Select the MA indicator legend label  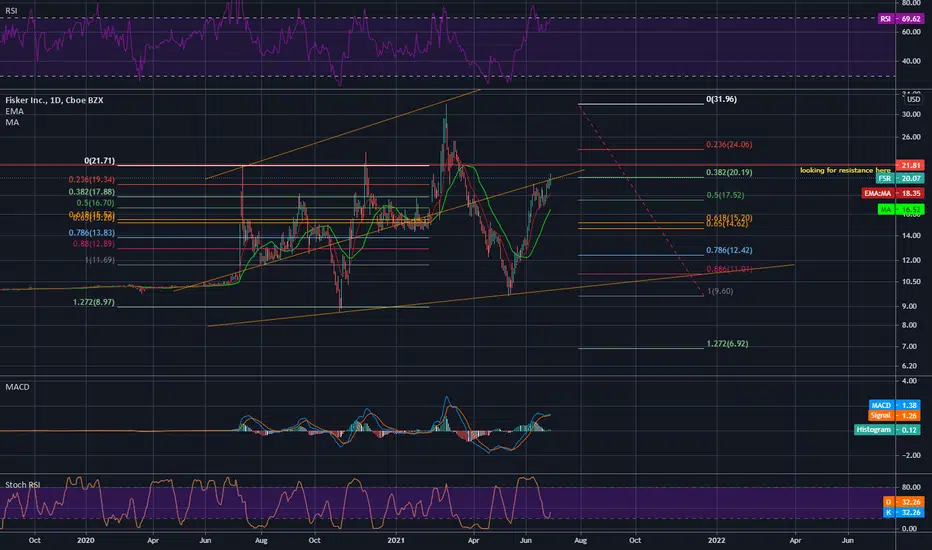pyautogui.click(x=12, y=122)
